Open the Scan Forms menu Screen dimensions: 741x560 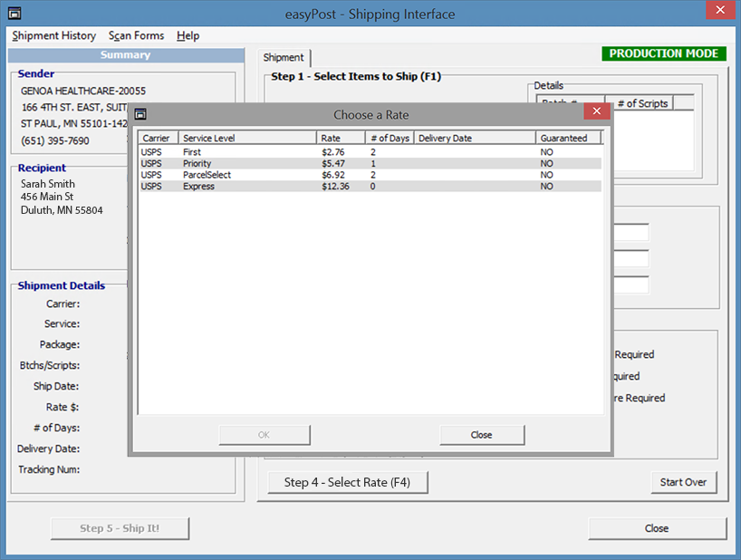click(x=136, y=35)
